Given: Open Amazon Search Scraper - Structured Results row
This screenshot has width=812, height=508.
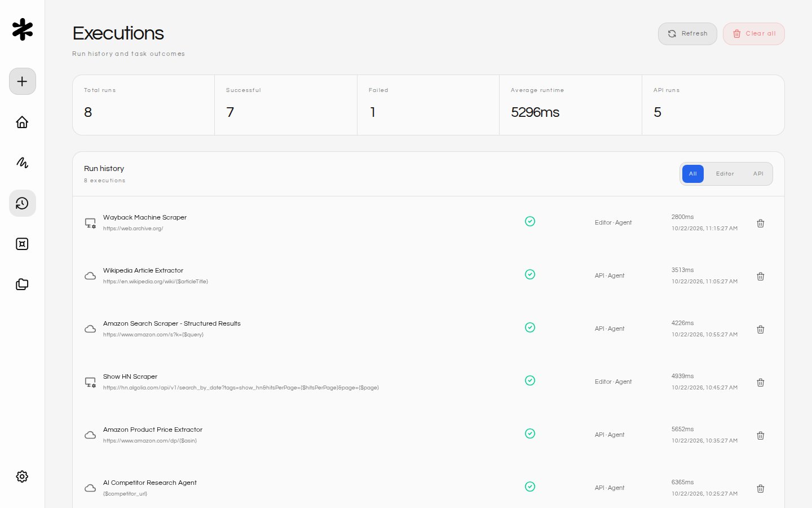Looking at the screenshot, I should tap(429, 329).
